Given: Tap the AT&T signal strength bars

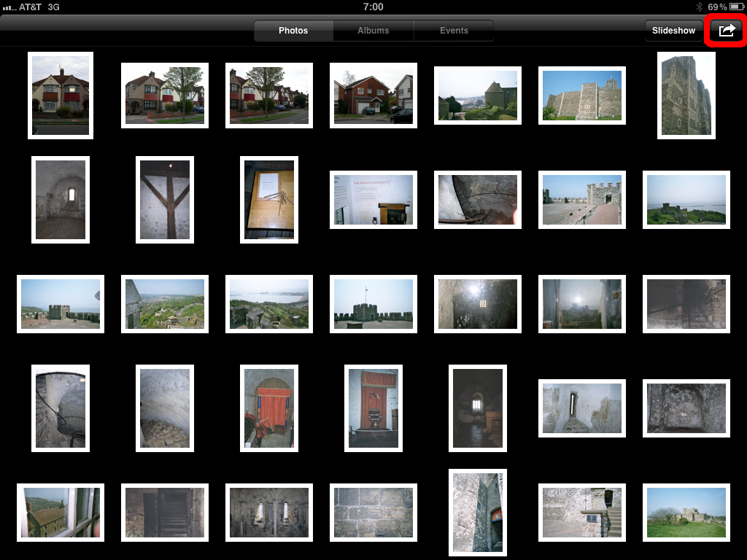Looking at the screenshot, I should click(9, 7).
